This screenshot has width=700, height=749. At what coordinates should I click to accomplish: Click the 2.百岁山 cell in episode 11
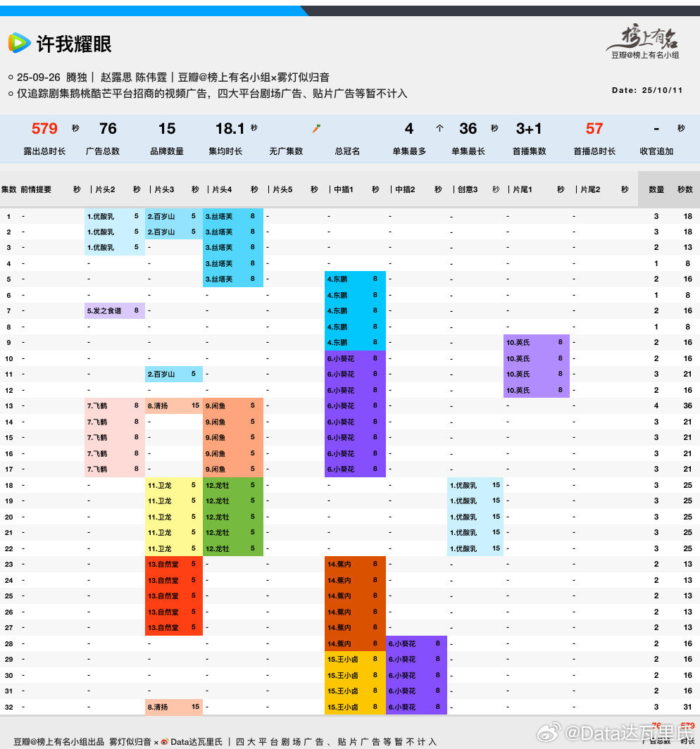(174, 374)
